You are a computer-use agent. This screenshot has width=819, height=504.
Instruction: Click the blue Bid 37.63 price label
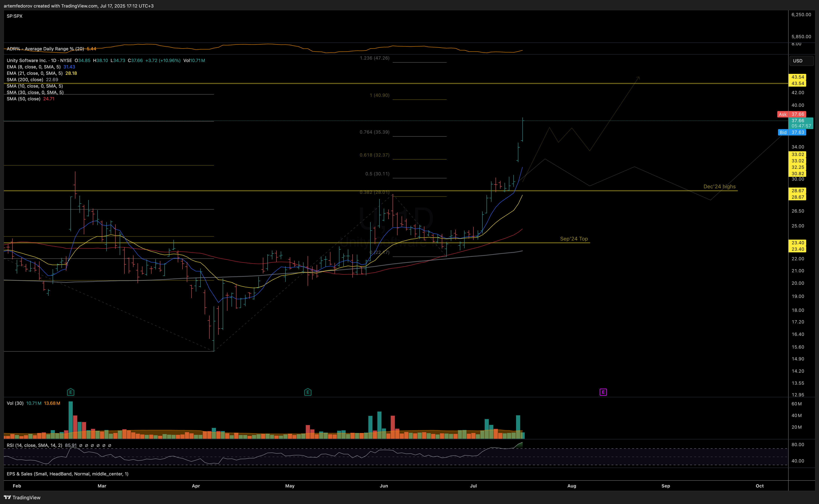click(x=792, y=132)
